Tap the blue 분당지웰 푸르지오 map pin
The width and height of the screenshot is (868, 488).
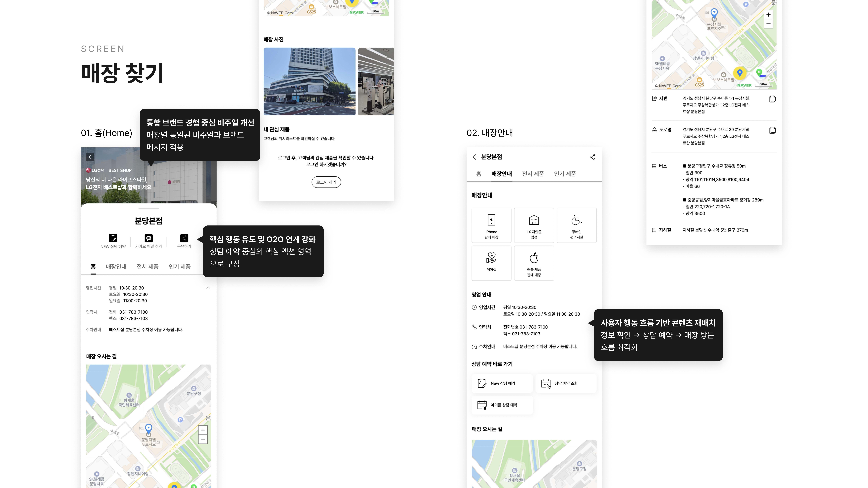714,13
